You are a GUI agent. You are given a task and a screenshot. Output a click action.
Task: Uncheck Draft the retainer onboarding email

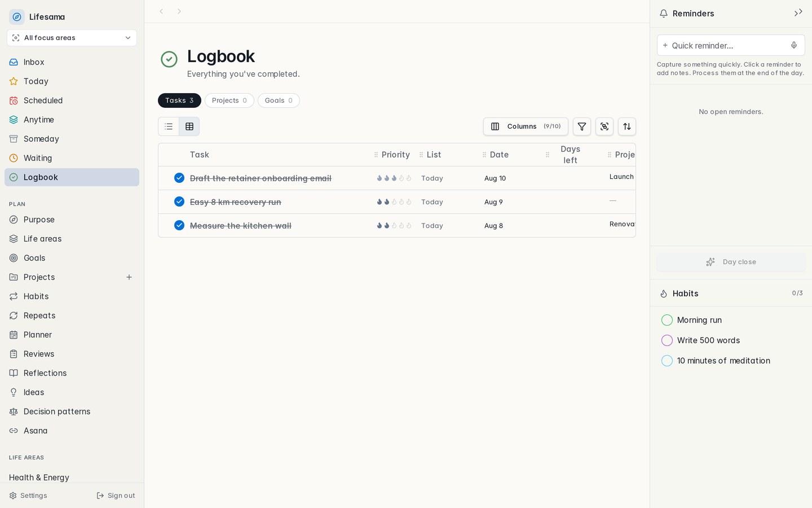[x=179, y=178]
